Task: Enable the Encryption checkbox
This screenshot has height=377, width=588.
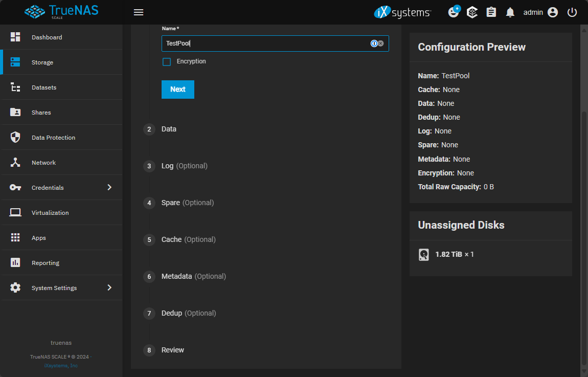Action: [x=167, y=61]
